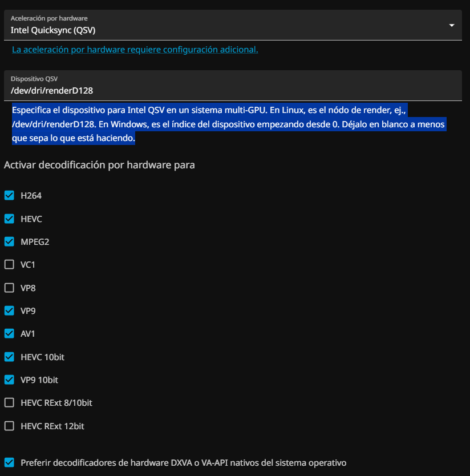The height and width of the screenshot is (476, 470).
Task: Toggle the MPEG2 checkbox off
Action: tap(9, 241)
